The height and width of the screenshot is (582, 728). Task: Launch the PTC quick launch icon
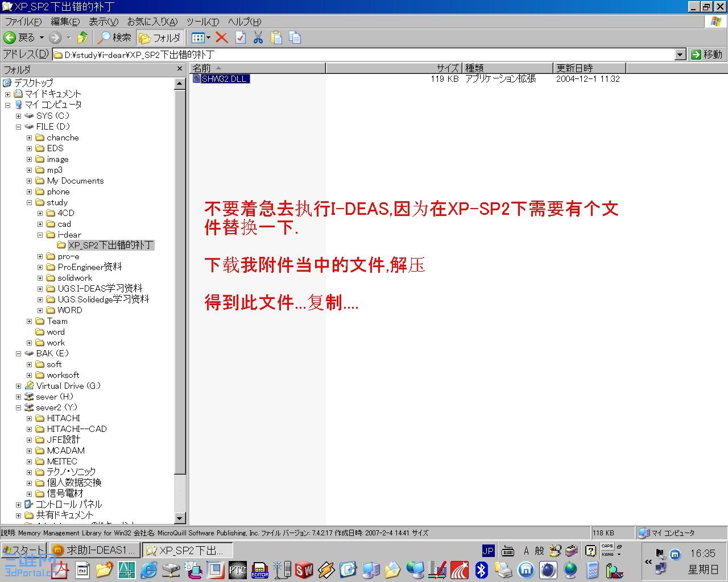coord(237,569)
